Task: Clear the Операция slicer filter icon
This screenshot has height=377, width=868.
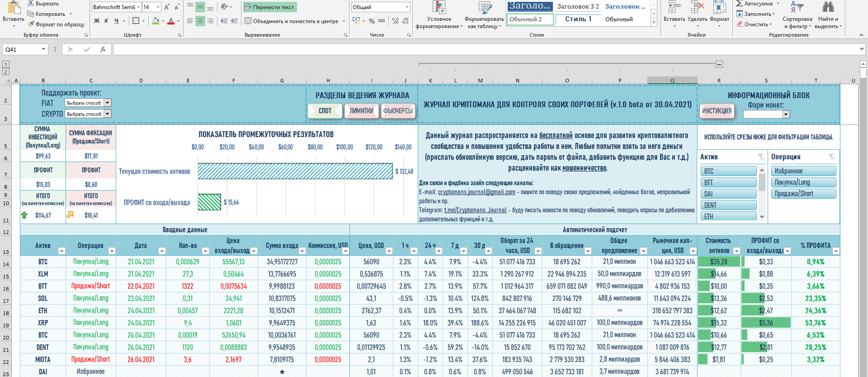Action: 831,157
